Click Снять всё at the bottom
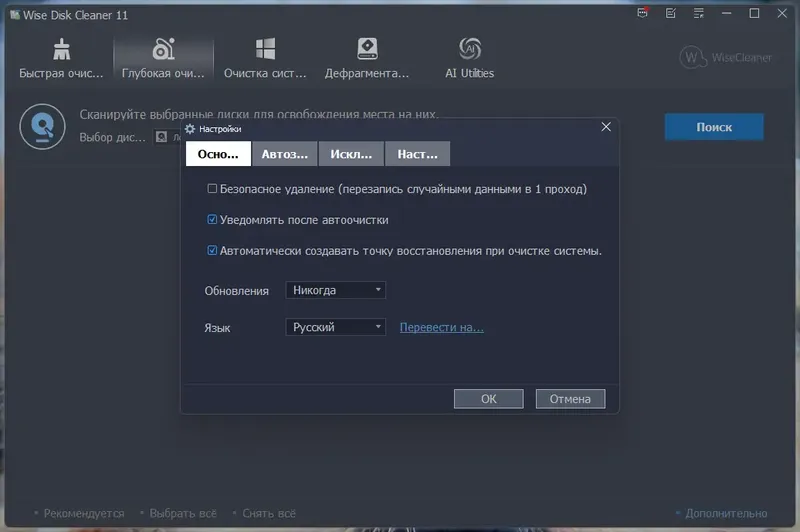The width and height of the screenshot is (800, 532). (x=269, y=513)
